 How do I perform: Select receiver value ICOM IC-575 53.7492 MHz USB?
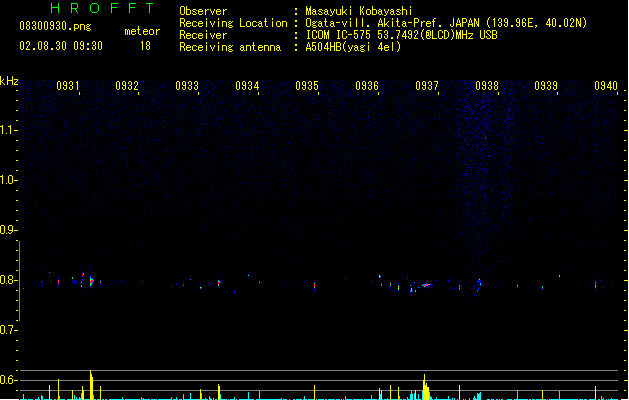pyautogui.click(x=401, y=35)
